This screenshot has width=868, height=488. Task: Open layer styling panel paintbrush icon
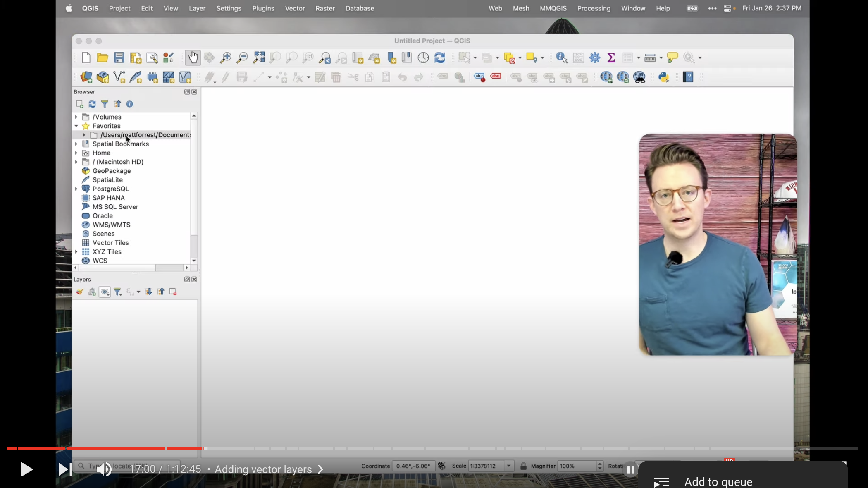point(80,292)
